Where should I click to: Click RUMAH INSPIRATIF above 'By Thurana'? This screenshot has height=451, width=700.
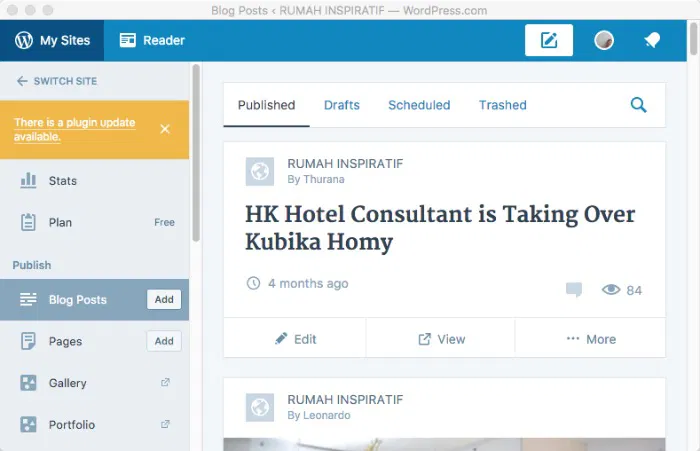point(345,163)
